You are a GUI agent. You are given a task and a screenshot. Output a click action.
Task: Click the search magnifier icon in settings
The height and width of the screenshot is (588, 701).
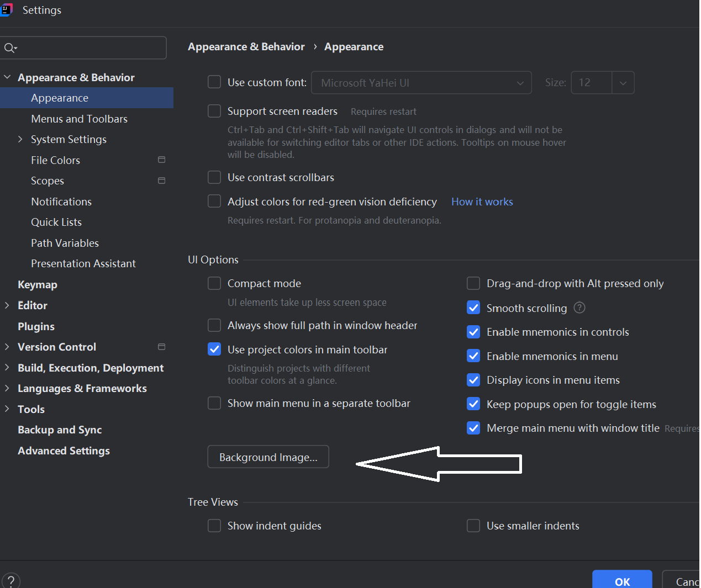[x=10, y=49]
